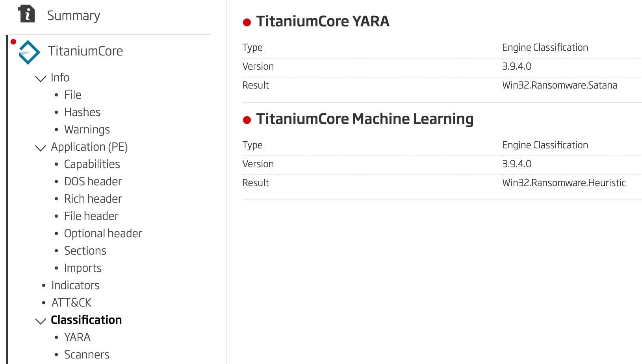Open the Warnings entry
642x364 pixels.
pyautogui.click(x=87, y=129)
